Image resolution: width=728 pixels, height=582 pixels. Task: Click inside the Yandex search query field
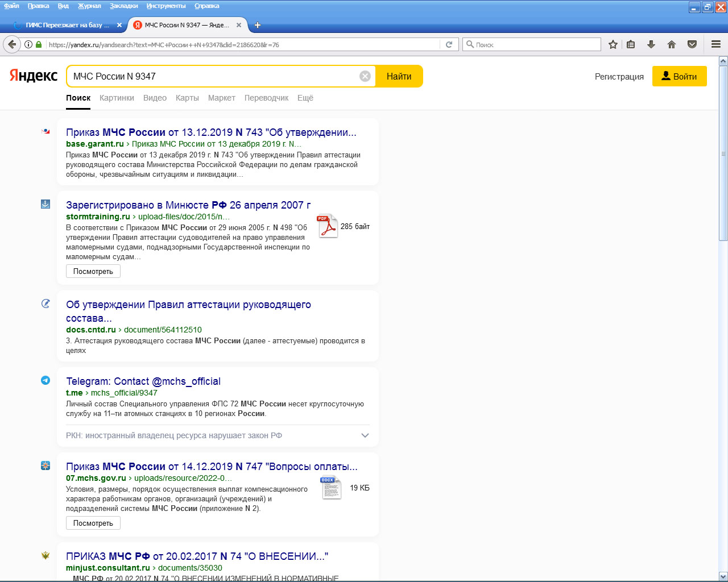click(213, 76)
